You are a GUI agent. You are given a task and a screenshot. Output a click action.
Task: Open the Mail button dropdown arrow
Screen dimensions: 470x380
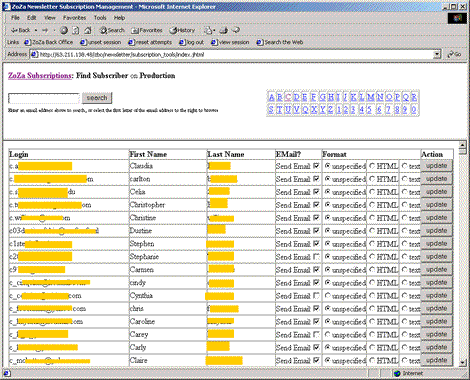[214, 30]
